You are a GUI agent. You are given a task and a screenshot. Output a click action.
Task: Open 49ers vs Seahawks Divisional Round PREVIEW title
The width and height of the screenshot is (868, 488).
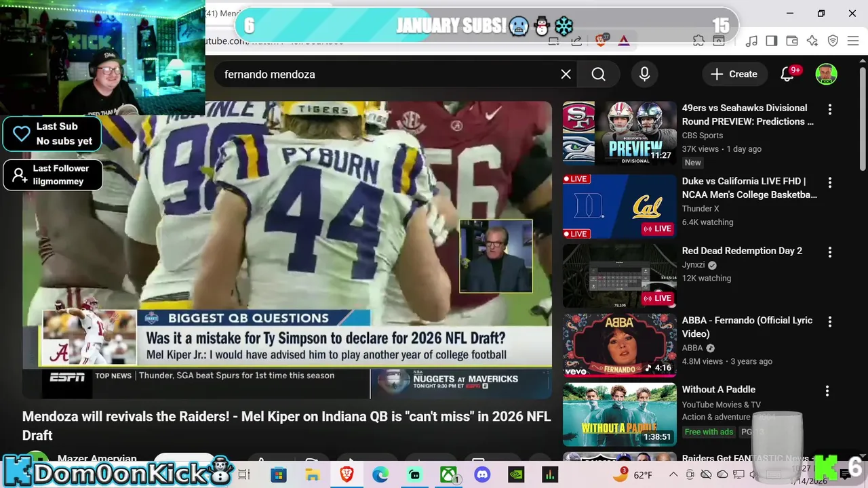pos(747,115)
